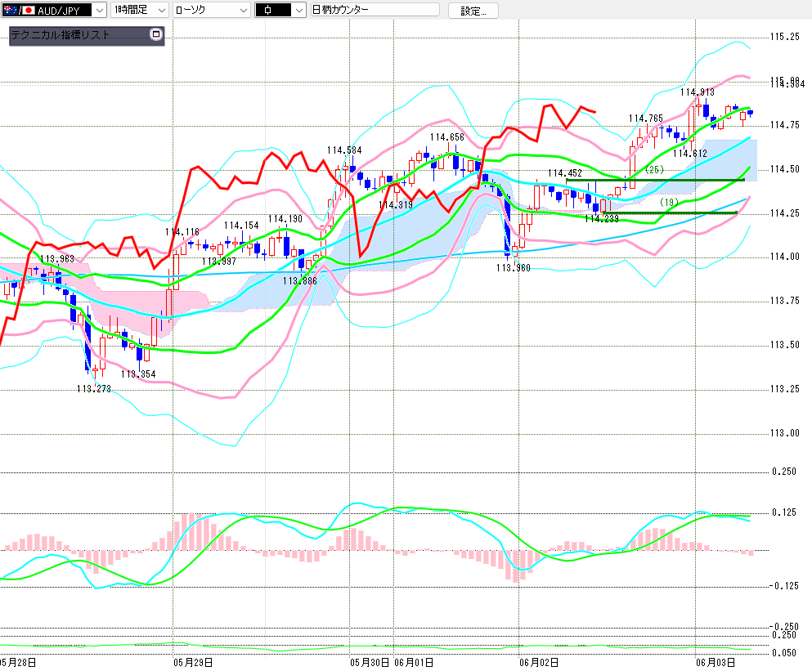Click the 113.354 price label
Image resolution: width=812 pixels, height=671 pixels.
pos(138,374)
